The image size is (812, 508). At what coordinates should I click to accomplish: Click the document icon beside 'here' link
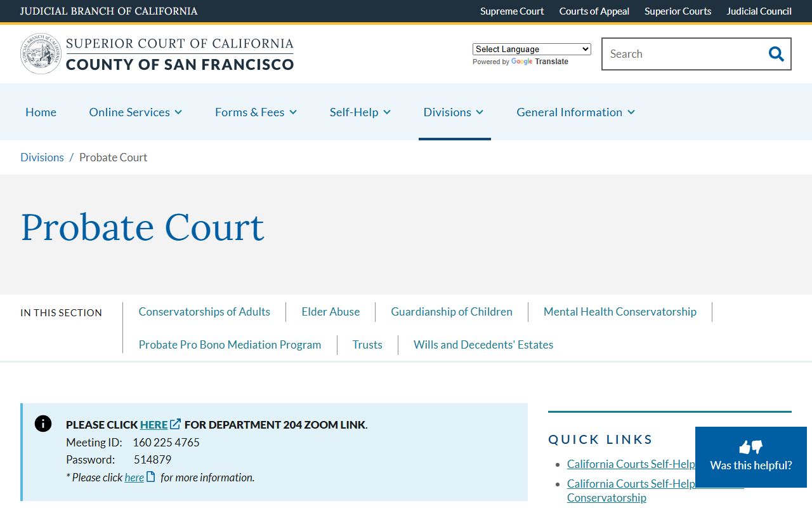click(x=151, y=477)
